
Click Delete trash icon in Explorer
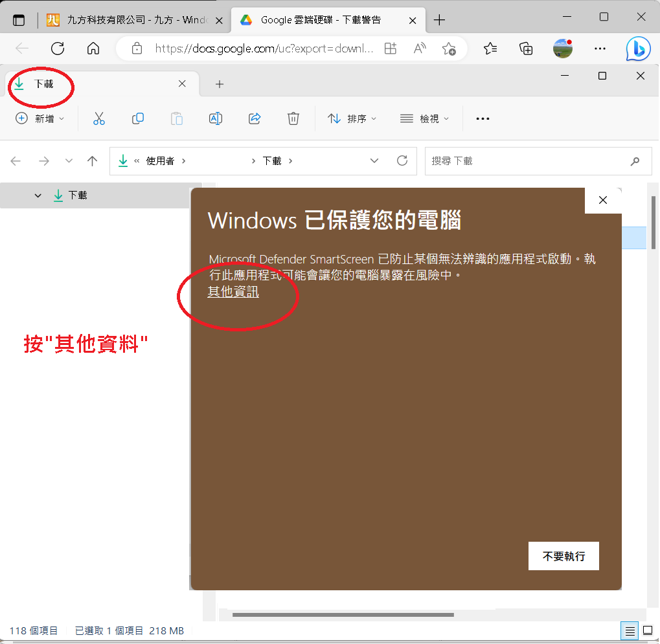click(x=293, y=118)
